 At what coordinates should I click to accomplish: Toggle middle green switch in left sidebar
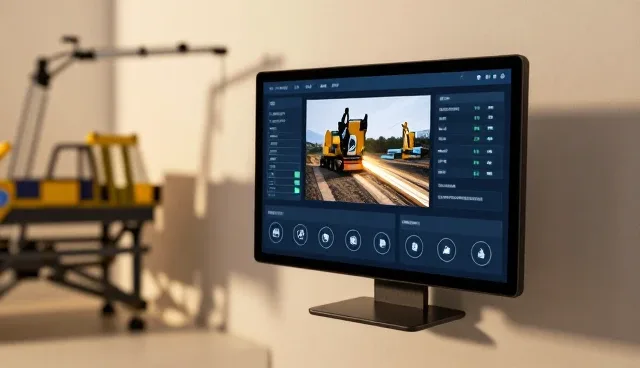click(x=297, y=182)
